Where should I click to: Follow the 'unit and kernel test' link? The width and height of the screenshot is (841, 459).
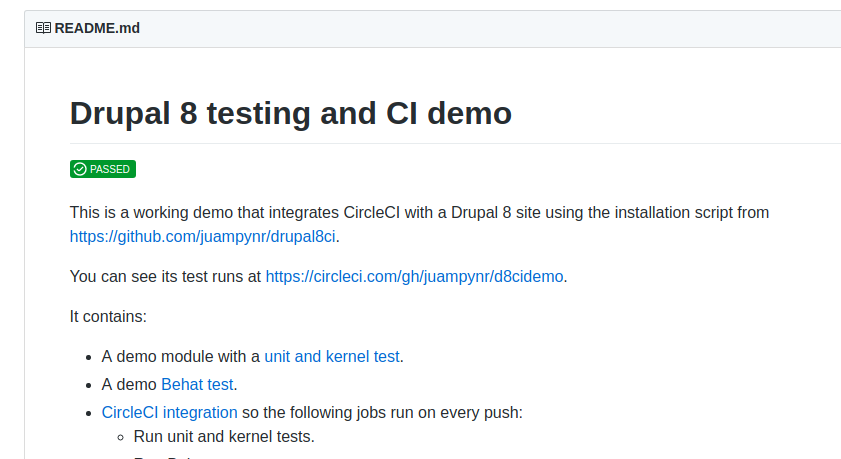[332, 357]
